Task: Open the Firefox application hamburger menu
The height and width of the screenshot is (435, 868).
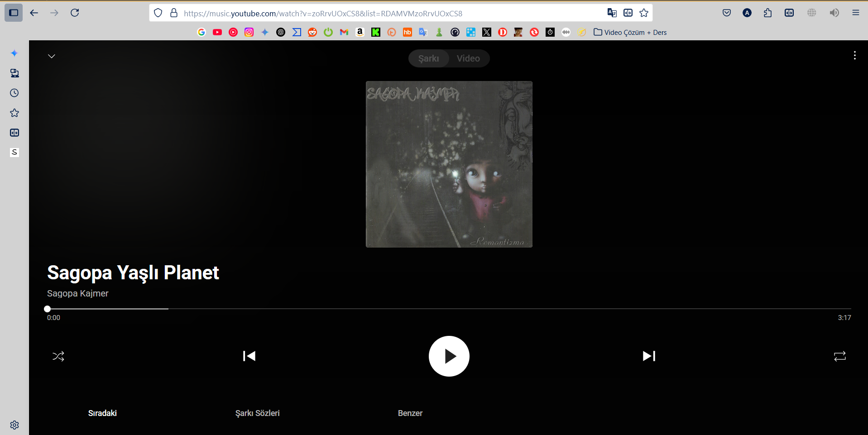Action: [x=856, y=13]
